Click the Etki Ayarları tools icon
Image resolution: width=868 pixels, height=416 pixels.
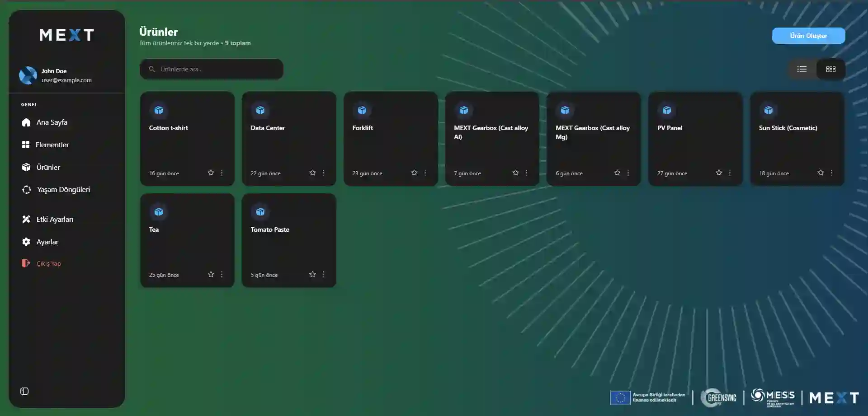point(26,219)
